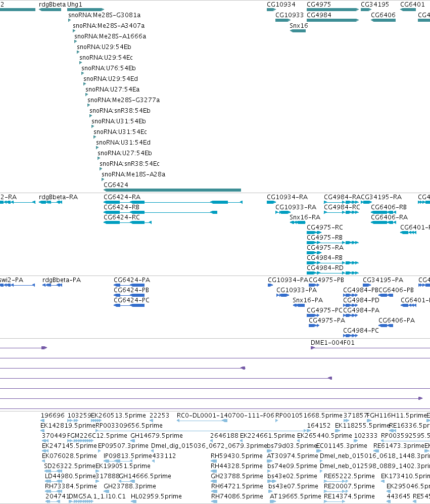
Task: Click the RH59430.5prime EST label
Action: [236, 456]
